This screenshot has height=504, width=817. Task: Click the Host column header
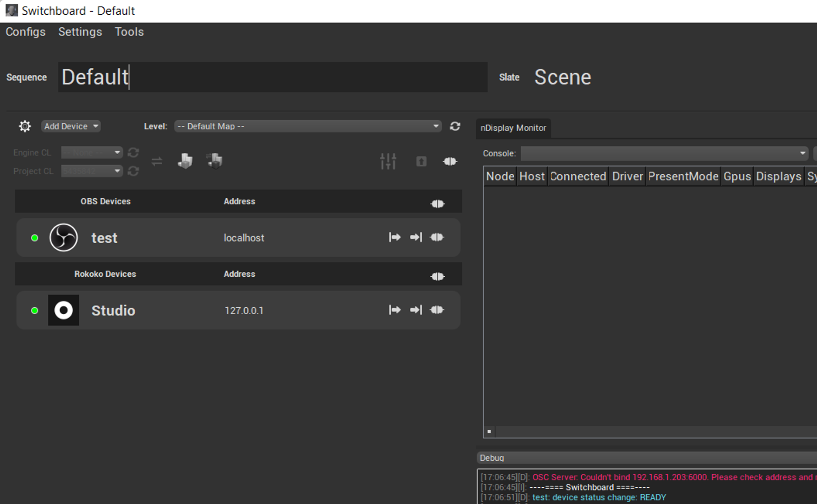(532, 176)
